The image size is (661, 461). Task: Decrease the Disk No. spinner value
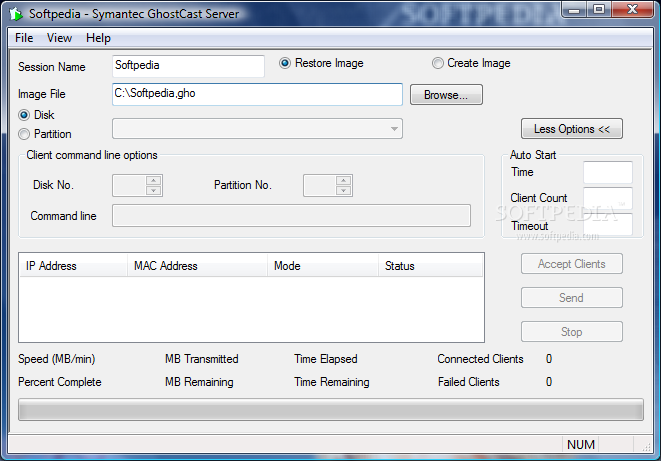point(153,190)
